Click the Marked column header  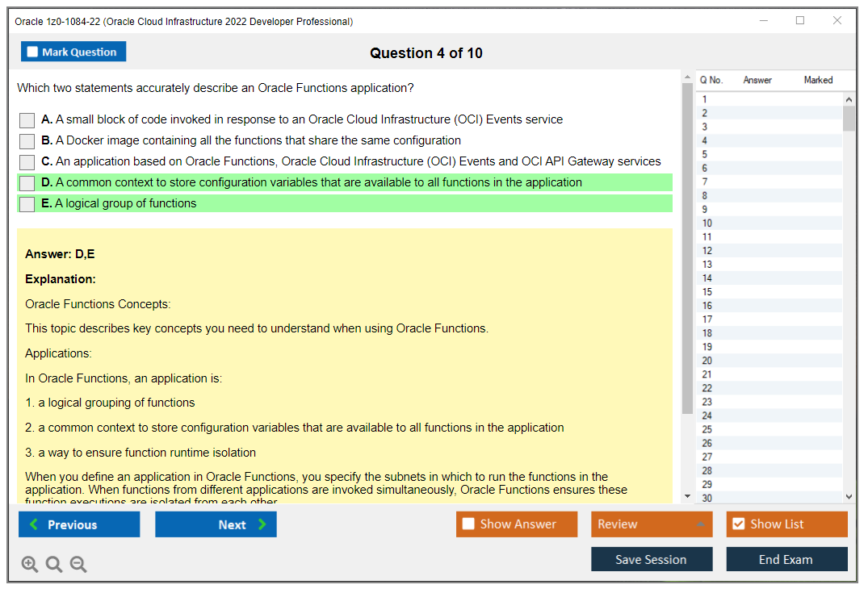click(x=818, y=80)
